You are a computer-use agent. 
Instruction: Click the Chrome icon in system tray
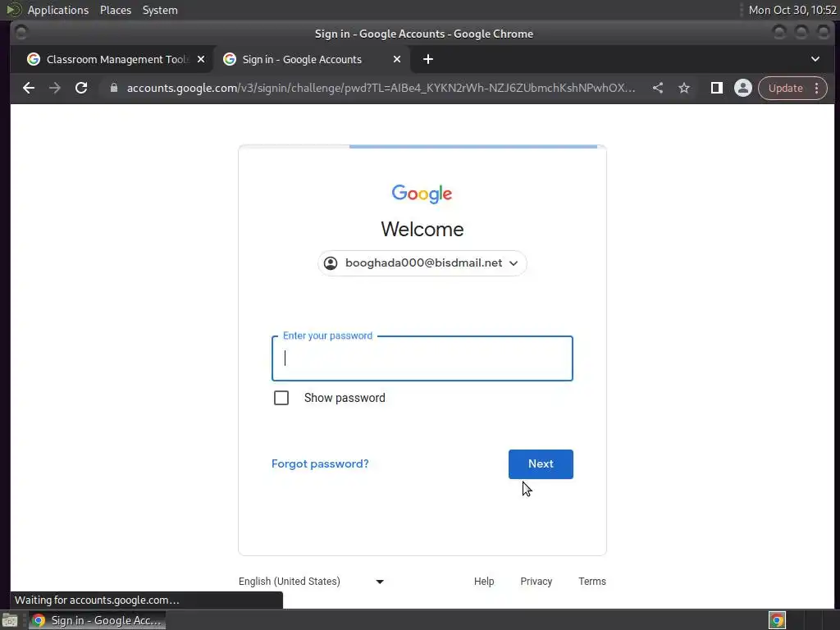coord(777,620)
